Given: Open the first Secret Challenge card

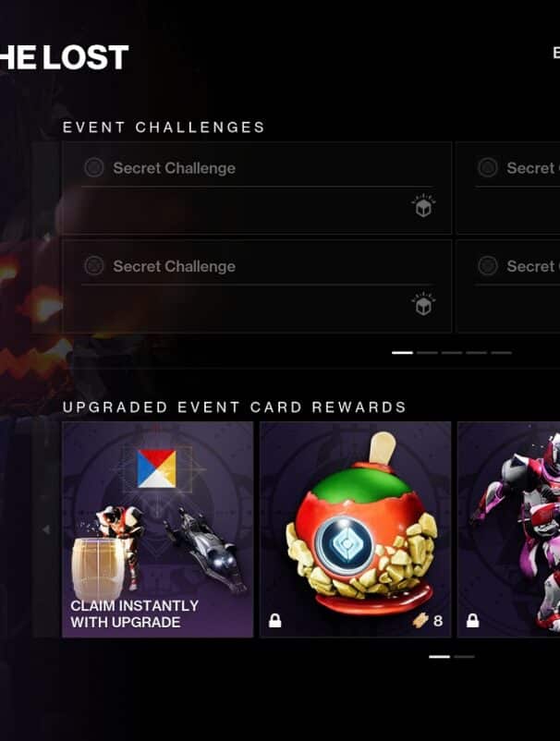Looking at the screenshot, I should click(257, 188).
